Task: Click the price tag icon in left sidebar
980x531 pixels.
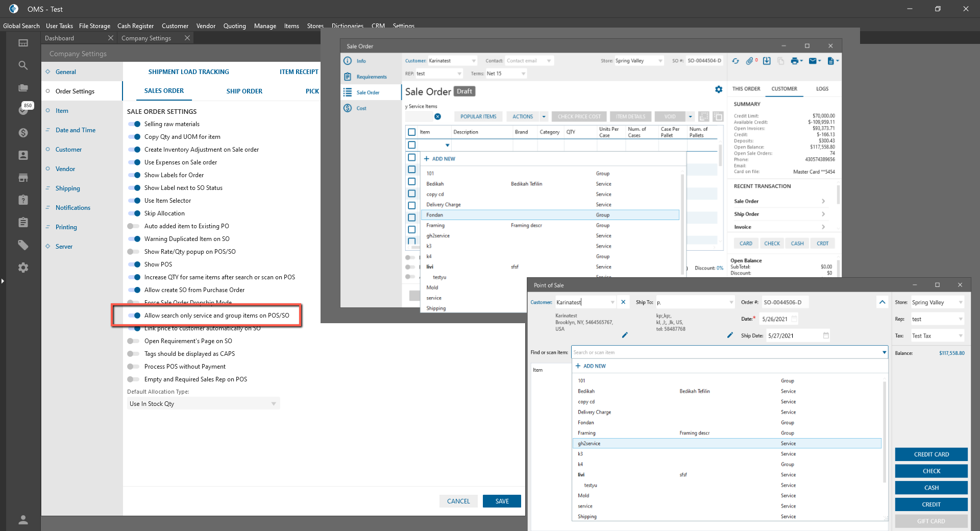Action: (23, 245)
